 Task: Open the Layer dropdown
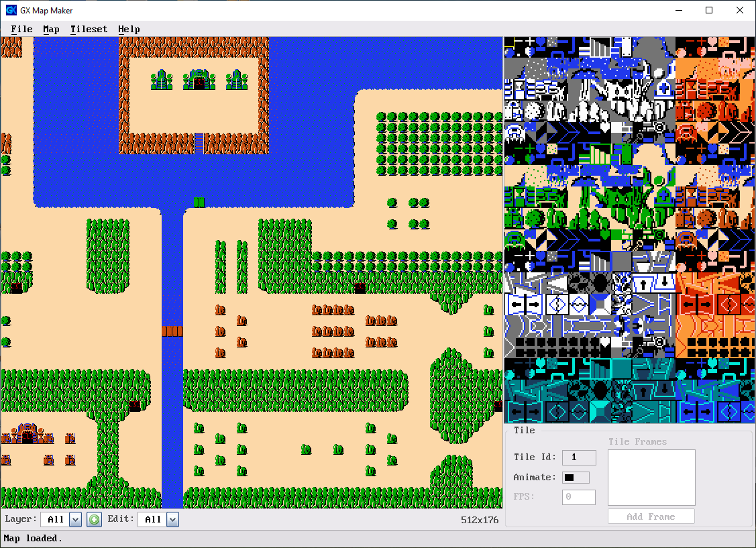click(x=75, y=519)
